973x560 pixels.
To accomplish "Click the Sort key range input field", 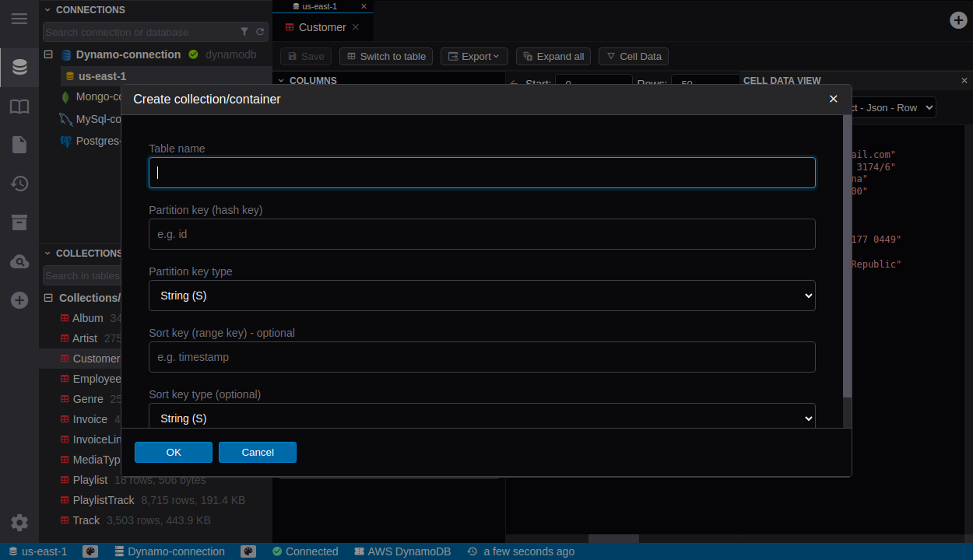I will (482, 357).
